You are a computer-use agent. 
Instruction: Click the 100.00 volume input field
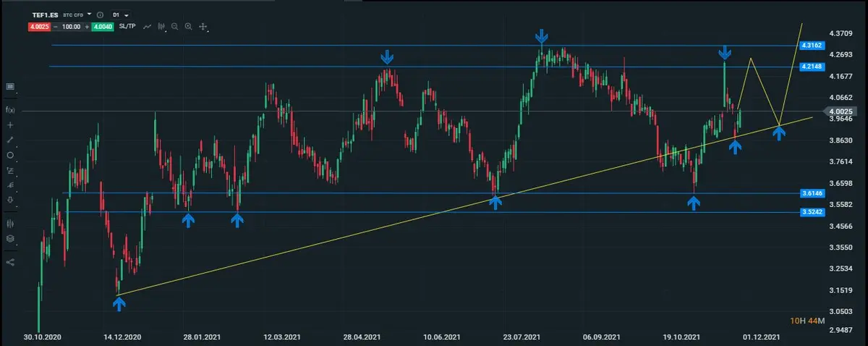71,27
